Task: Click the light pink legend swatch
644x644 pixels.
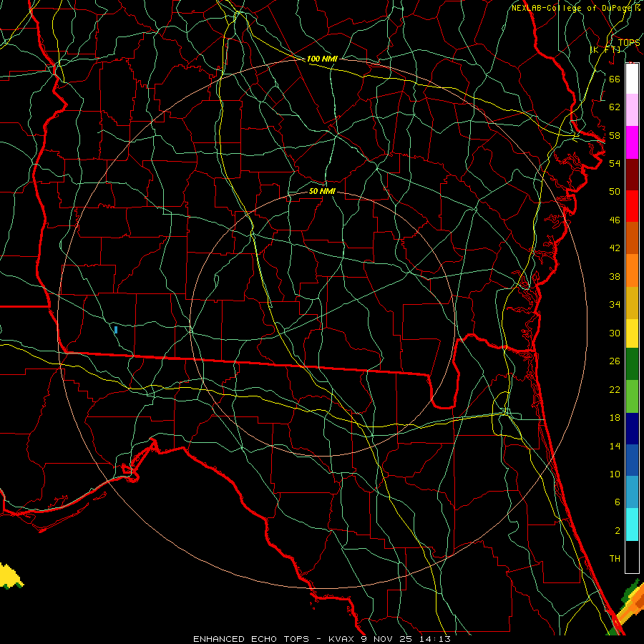Action: [x=632, y=110]
